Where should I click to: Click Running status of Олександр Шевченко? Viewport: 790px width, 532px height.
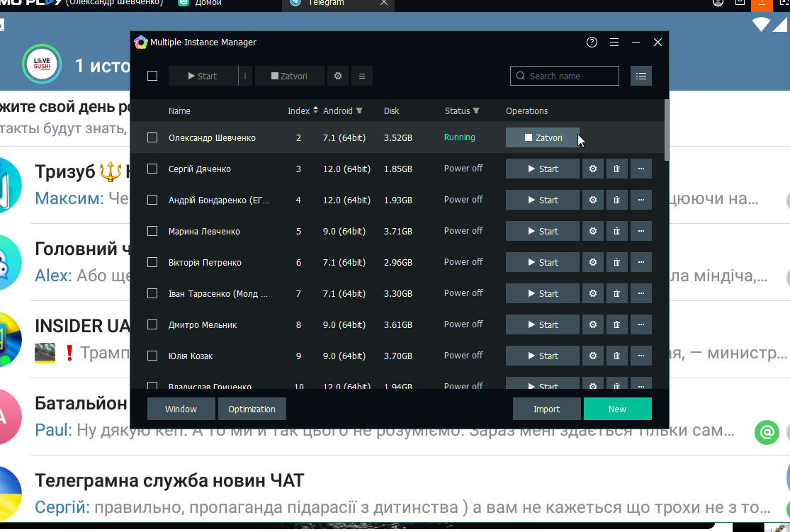[460, 137]
